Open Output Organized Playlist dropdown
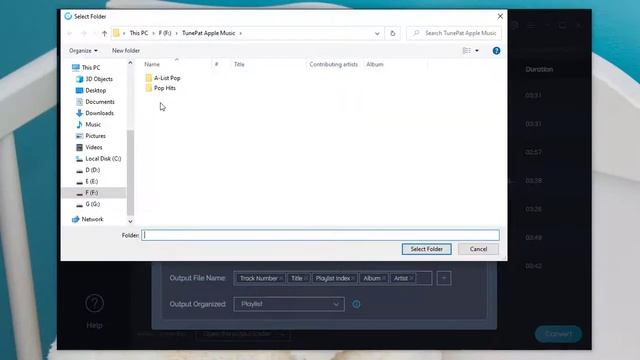 [289, 304]
